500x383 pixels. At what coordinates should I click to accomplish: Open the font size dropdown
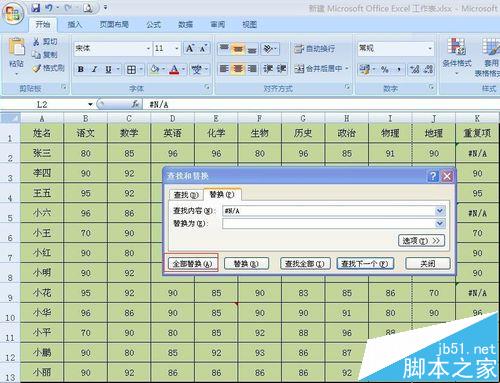click(x=177, y=49)
